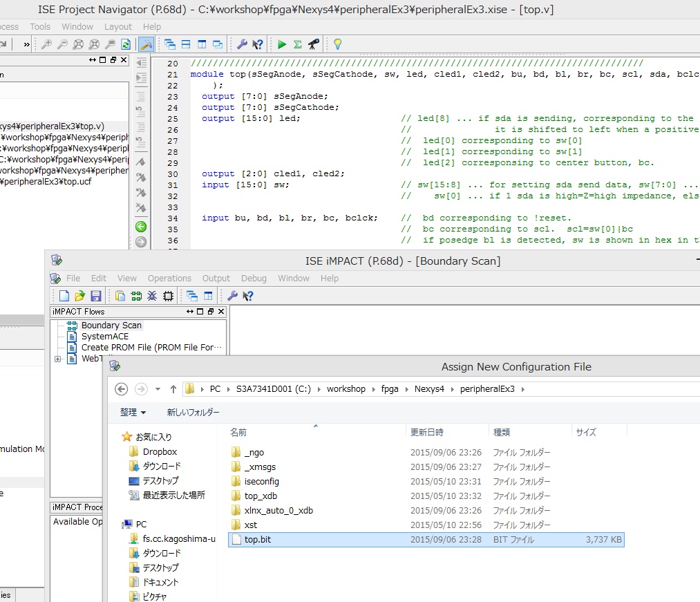700x602 pixels.
Task: Click the Save floppy icon in iMPACT toolbar
Action: (96, 296)
